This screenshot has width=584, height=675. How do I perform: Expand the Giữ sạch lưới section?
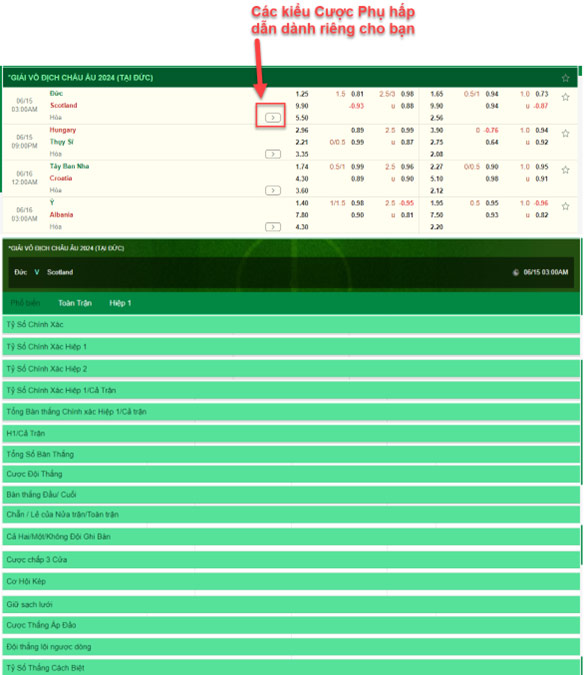click(291, 604)
